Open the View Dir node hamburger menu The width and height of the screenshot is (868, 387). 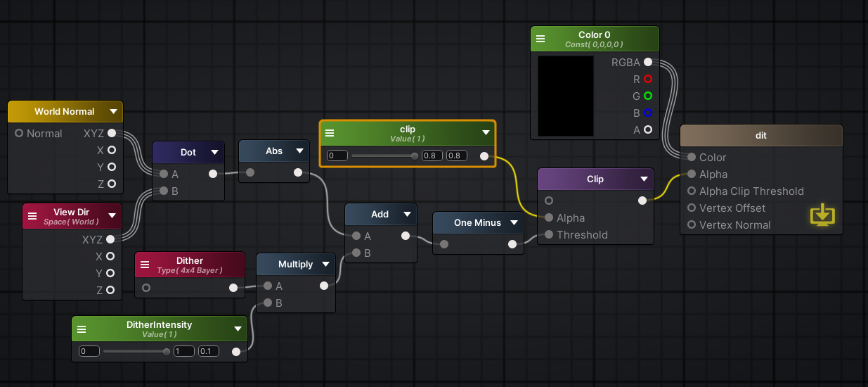[x=32, y=216]
